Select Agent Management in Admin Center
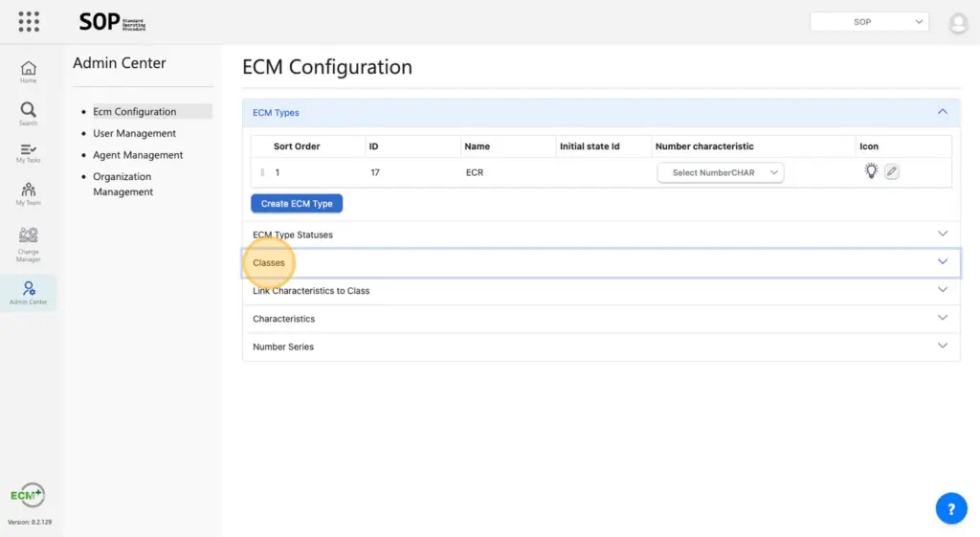980x537 pixels. pos(138,155)
